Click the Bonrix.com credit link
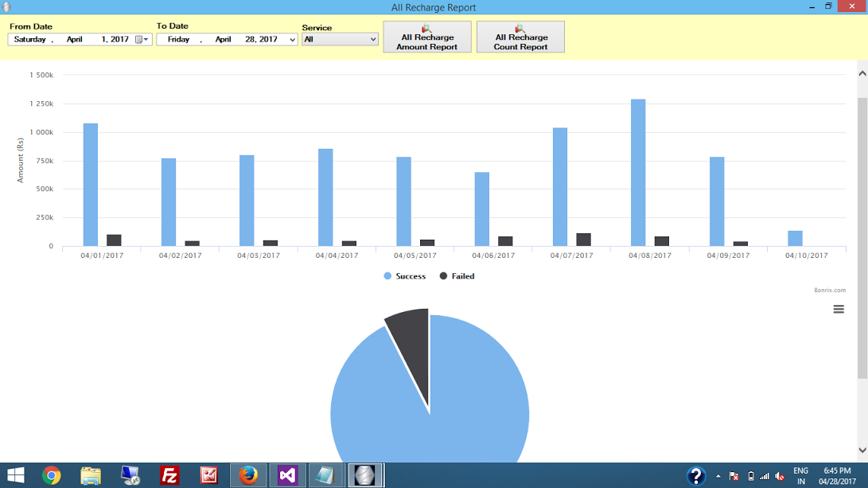Image resolution: width=868 pixels, height=488 pixels. click(829, 291)
